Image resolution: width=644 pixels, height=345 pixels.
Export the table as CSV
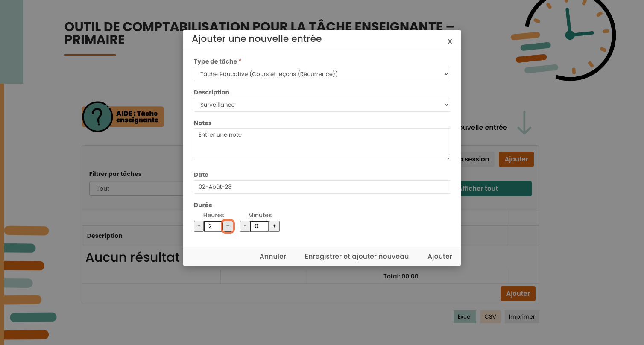pyautogui.click(x=490, y=316)
